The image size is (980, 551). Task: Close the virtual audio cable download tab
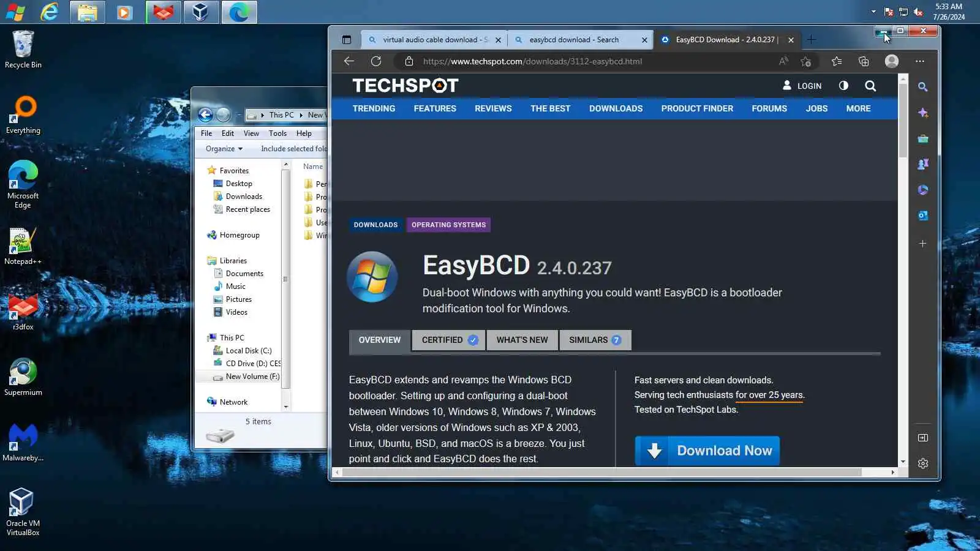click(498, 40)
